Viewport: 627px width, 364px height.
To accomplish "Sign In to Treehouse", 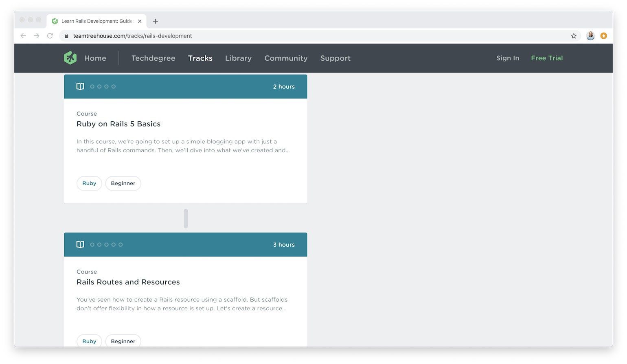I will (x=507, y=58).
